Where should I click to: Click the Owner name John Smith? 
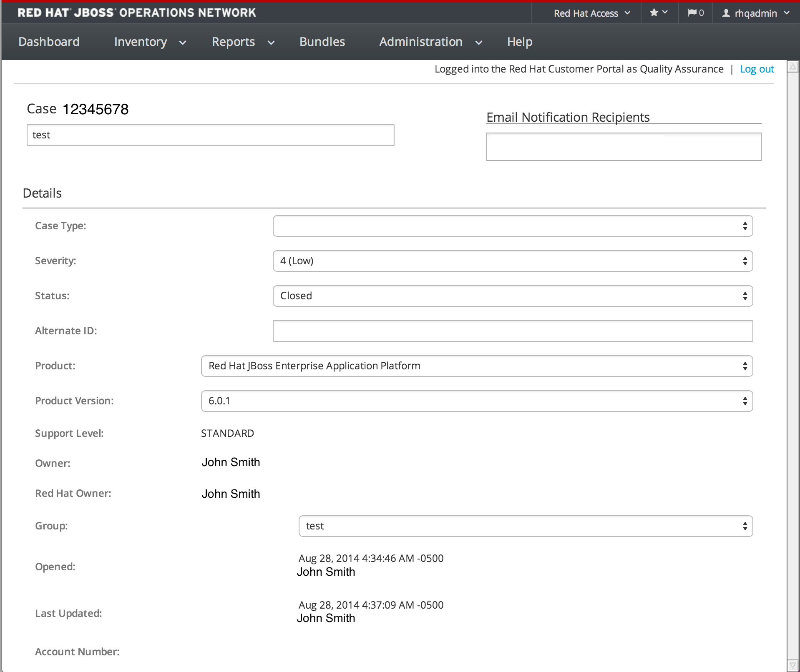tap(231, 462)
